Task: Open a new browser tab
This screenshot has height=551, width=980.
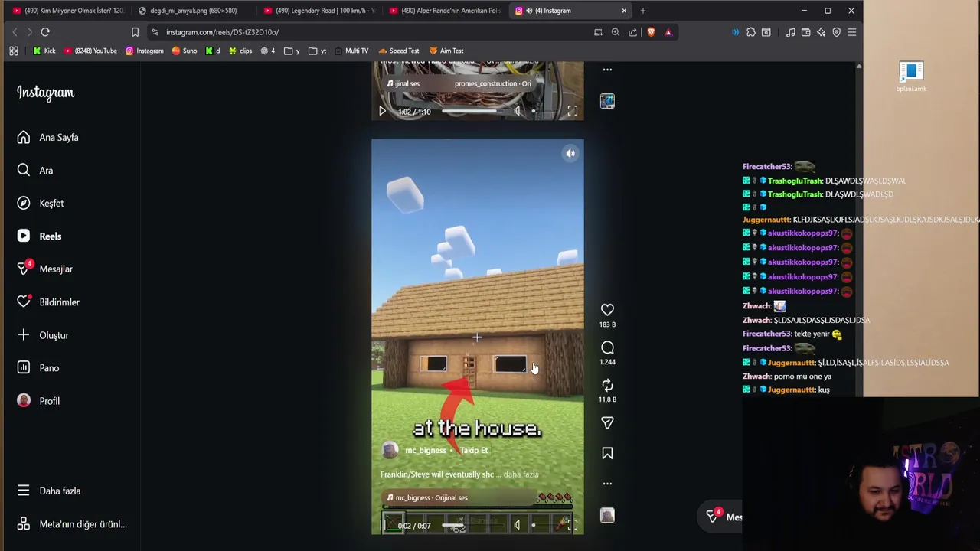Action: tap(643, 11)
